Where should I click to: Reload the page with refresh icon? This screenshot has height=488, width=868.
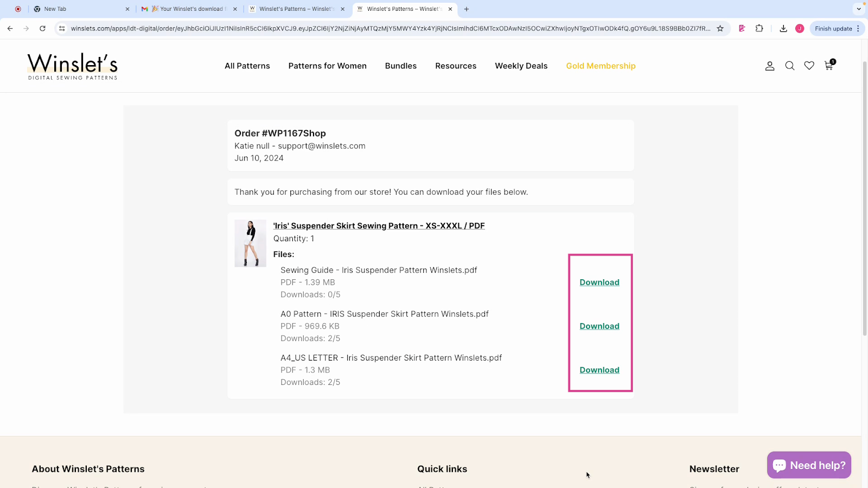click(42, 28)
